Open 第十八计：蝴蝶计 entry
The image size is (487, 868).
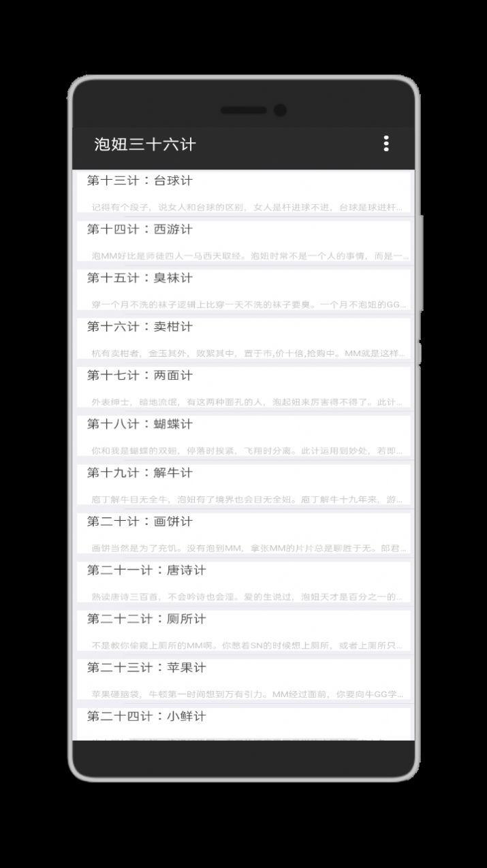(242, 436)
